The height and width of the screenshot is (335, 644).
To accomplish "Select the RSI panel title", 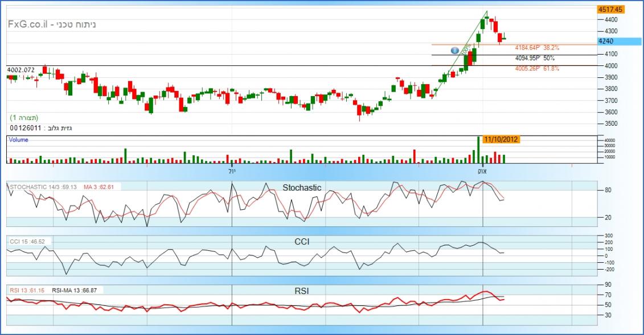I will [302, 291].
